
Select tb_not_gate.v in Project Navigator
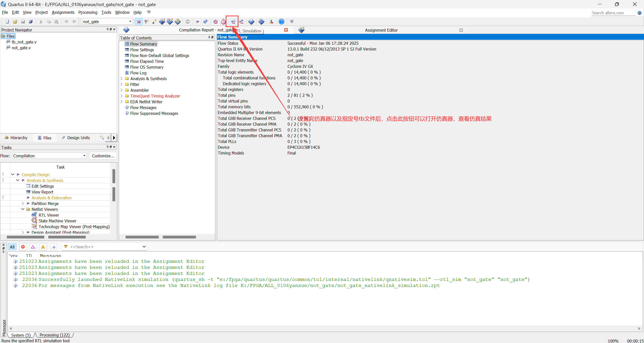(x=24, y=42)
